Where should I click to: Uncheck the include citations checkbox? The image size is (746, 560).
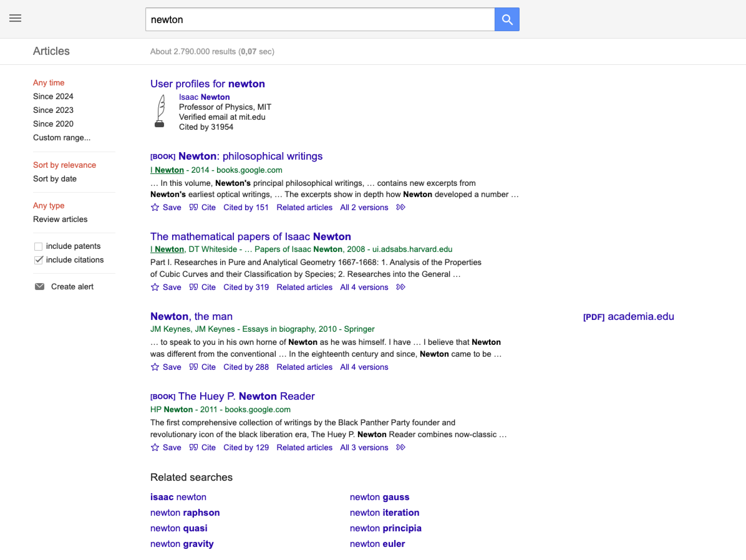pos(38,260)
